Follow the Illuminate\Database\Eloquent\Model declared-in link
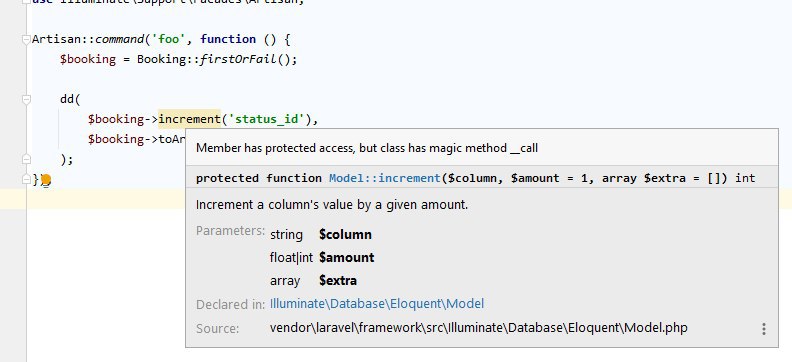This screenshot has height=362, width=792. click(377, 304)
